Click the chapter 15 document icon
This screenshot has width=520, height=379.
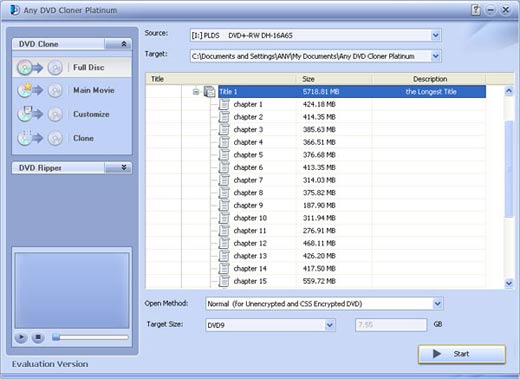coord(224,282)
